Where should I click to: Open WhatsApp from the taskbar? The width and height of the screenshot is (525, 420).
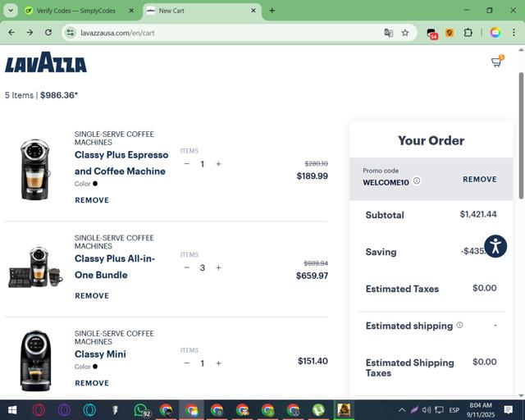pyautogui.click(x=141, y=410)
